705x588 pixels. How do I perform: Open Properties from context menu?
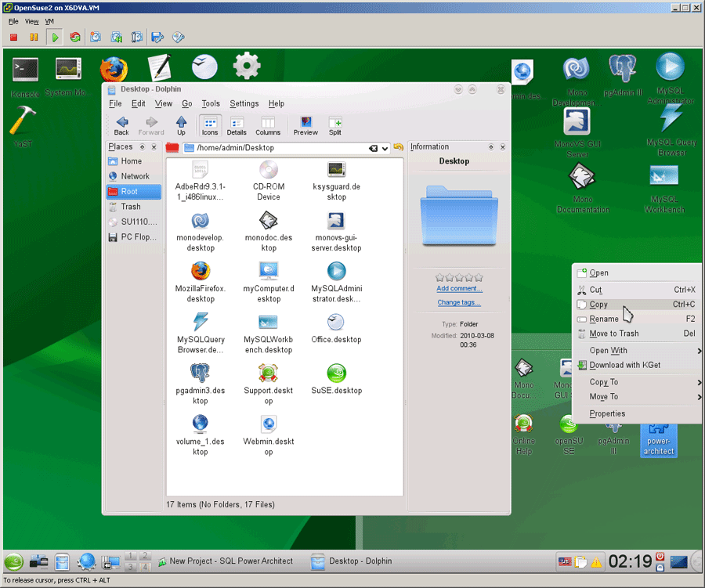(637, 413)
